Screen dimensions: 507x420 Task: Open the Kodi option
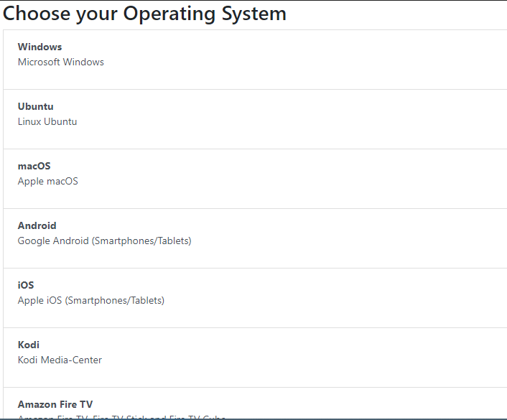coord(29,345)
